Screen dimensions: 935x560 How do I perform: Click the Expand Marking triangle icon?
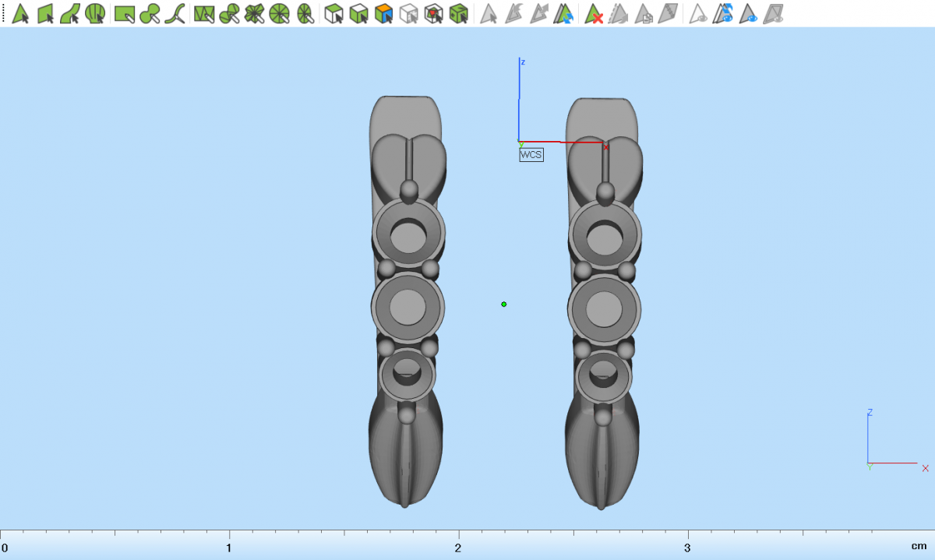coord(538,13)
